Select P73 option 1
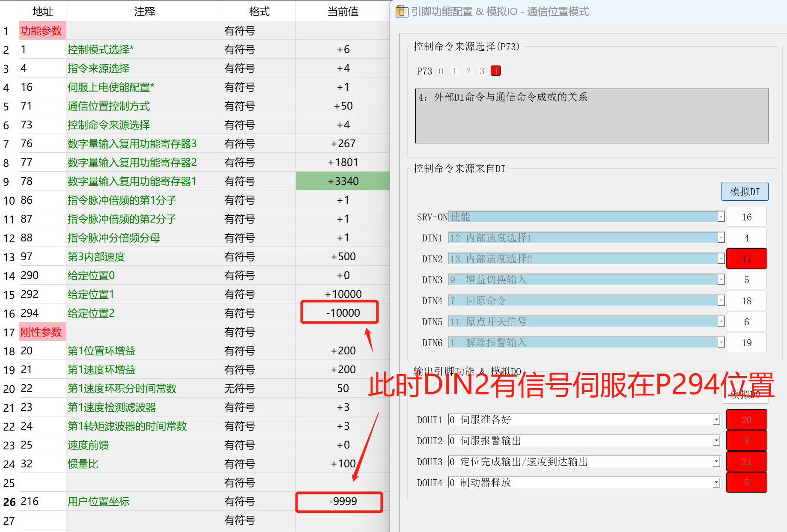The image size is (787, 532). click(455, 71)
